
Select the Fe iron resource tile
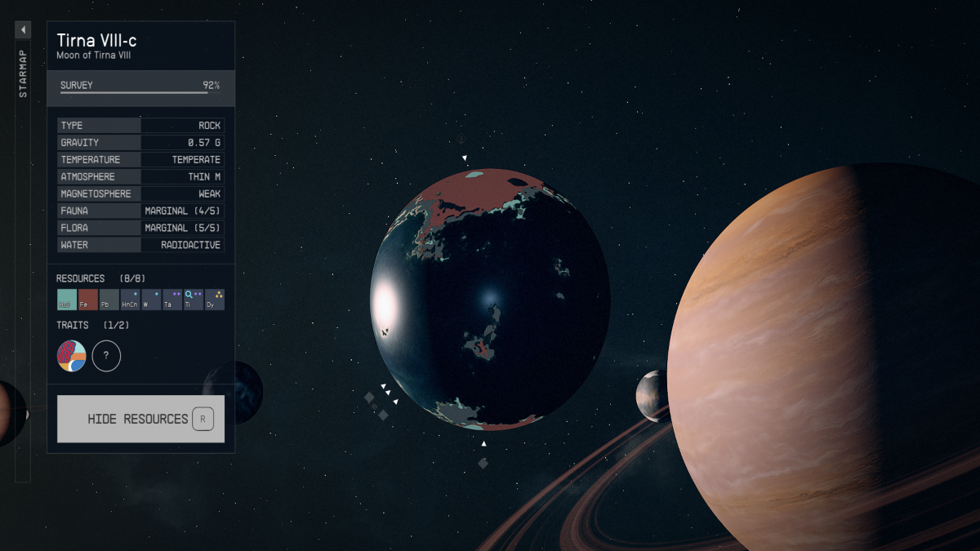point(88,300)
